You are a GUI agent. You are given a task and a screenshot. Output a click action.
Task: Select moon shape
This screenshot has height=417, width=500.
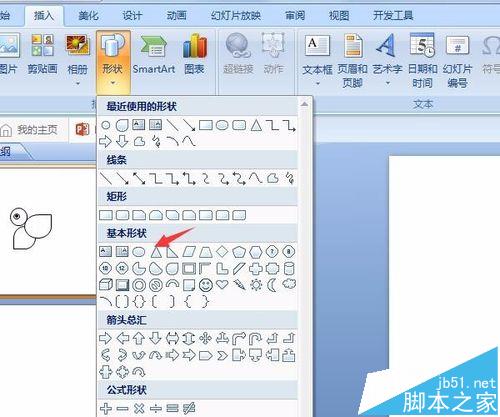pyautogui.click(x=272, y=284)
